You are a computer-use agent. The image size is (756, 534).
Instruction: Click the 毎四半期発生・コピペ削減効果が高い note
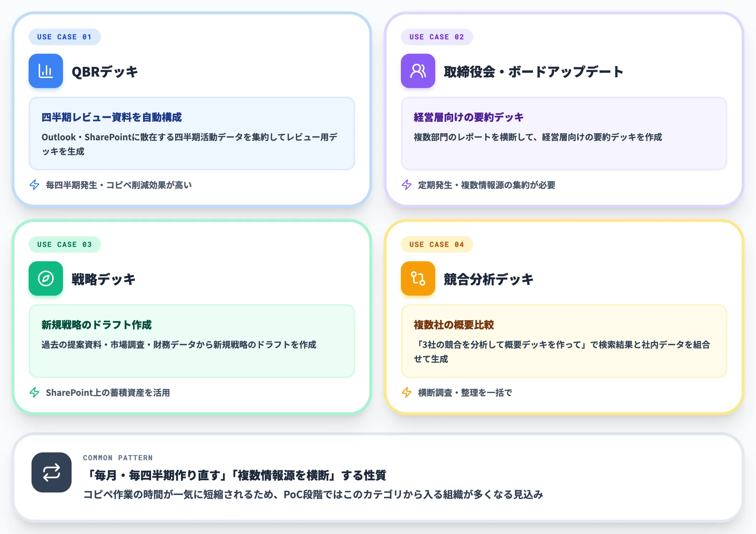(119, 185)
